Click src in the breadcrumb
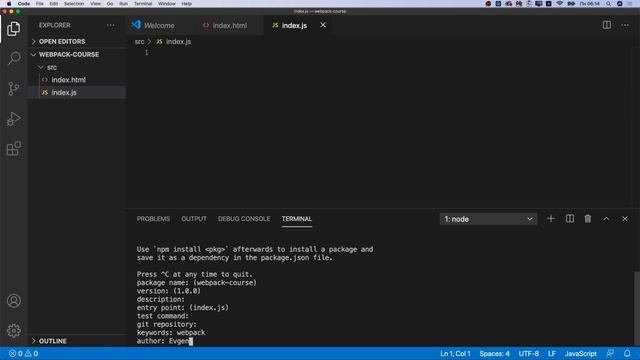 tap(139, 42)
